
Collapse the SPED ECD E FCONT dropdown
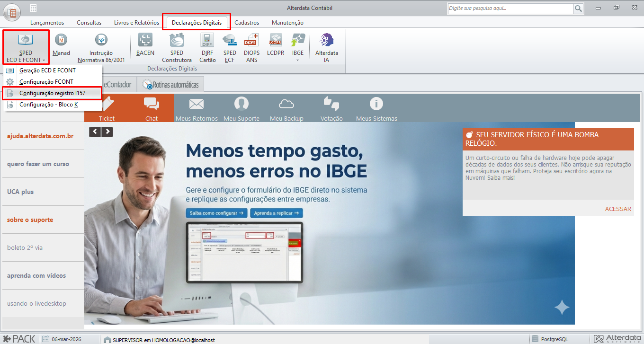coord(26,47)
